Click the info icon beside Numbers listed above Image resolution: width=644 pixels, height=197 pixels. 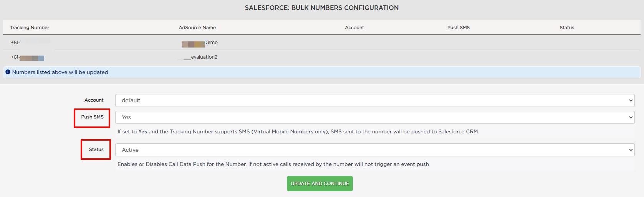pos(8,72)
